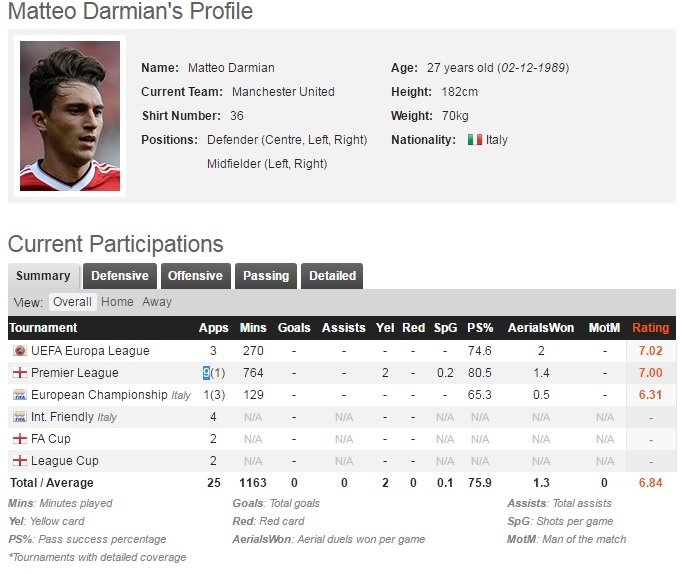Open the Premier League tournament link
682x574 pixels.
pyautogui.click(x=75, y=373)
